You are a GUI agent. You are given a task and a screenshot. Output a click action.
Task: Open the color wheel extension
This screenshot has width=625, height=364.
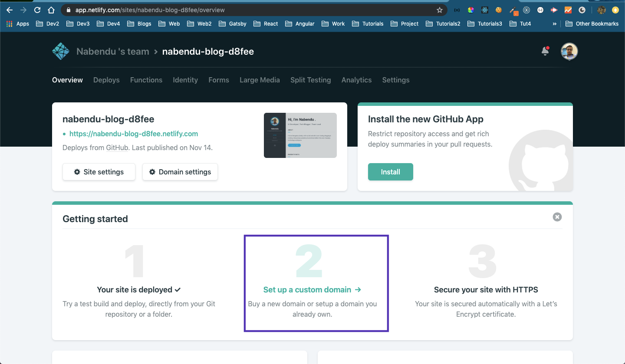click(471, 10)
